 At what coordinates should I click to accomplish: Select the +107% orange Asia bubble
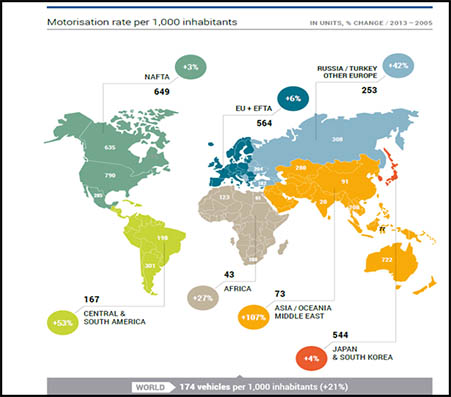point(254,317)
